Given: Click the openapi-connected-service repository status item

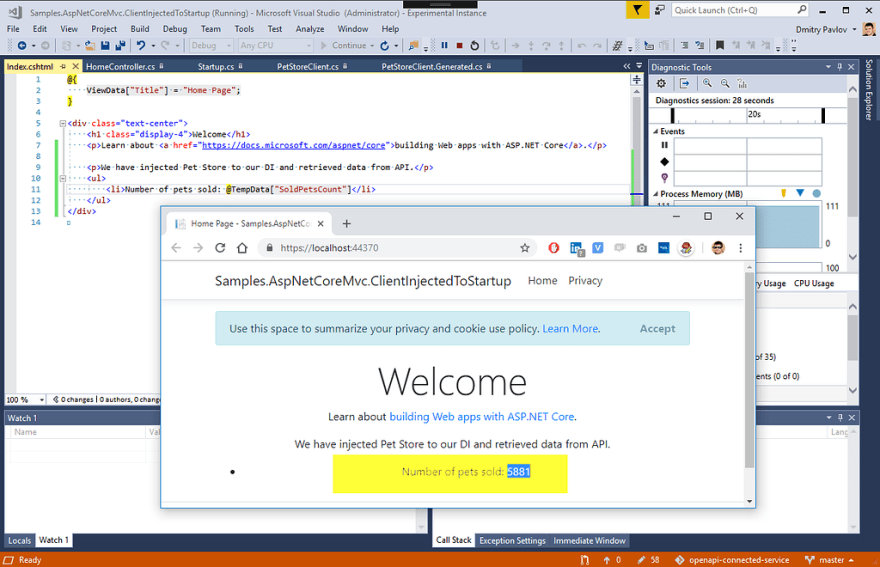Looking at the screenshot, I should click(732, 560).
